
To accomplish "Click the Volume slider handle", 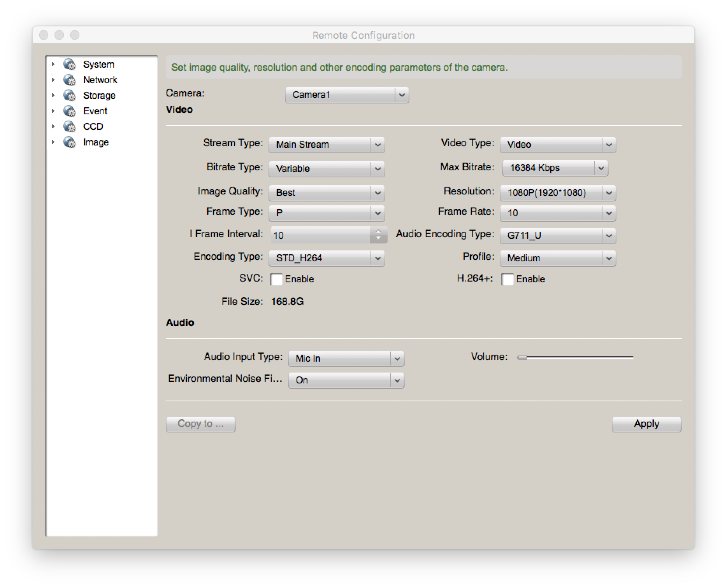I will 522,357.
